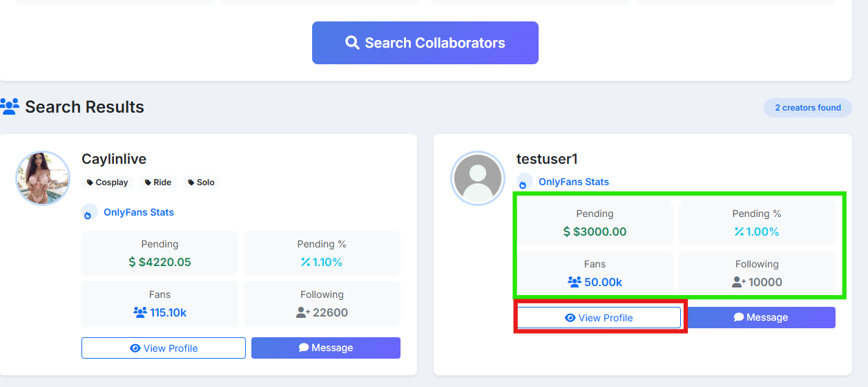Select the Ride tag on Caylinlive
This screenshot has height=387, width=868.
[158, 182]
